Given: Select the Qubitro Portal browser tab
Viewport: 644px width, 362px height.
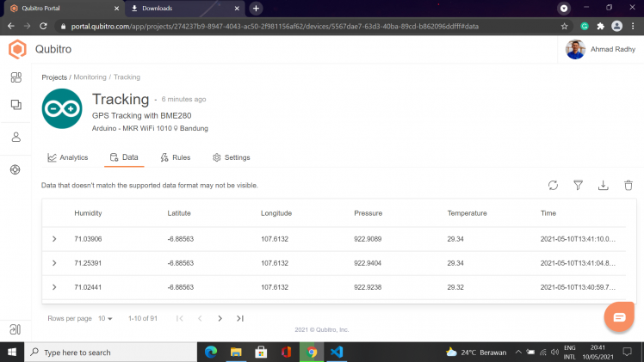Looking at the screenshot, I should coord(64,9).
